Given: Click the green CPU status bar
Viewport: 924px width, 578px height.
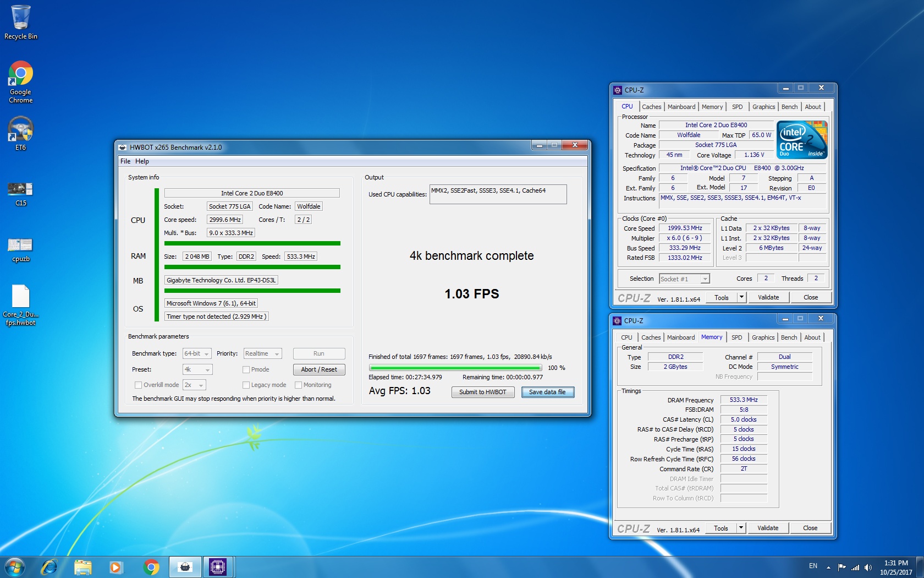Looking at the screenshot, I should point(252,243).
